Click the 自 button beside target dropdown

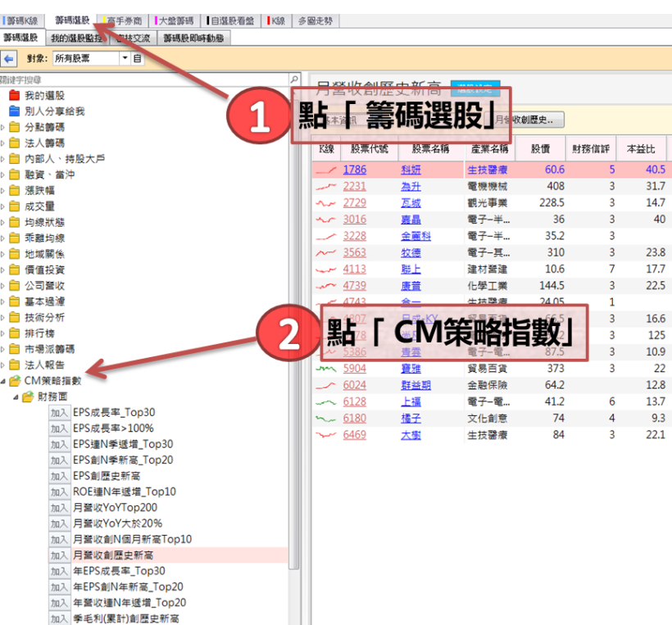coord(137,58)
